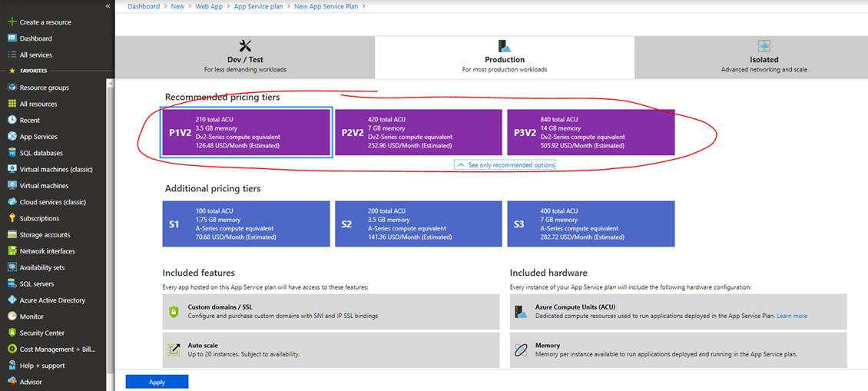The image size is (868, 391).
Task: Open the SQL servers icon
Action: click(x=12, y=283)
